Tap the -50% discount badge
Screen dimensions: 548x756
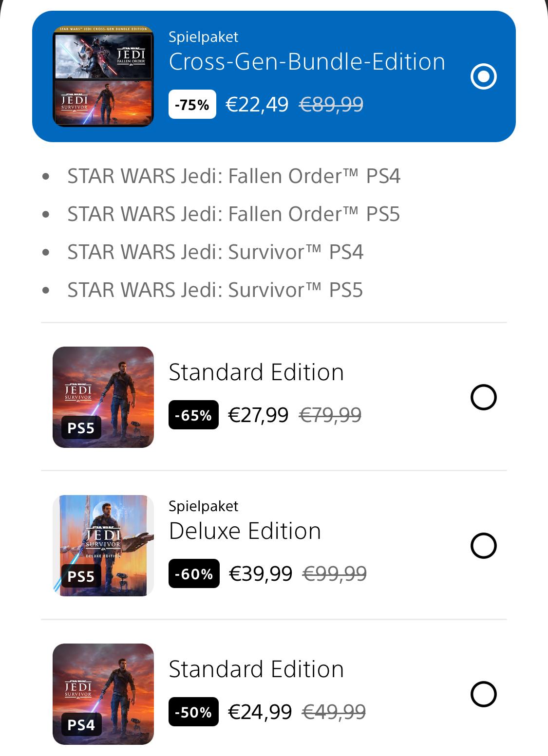(x=193, y=712)
